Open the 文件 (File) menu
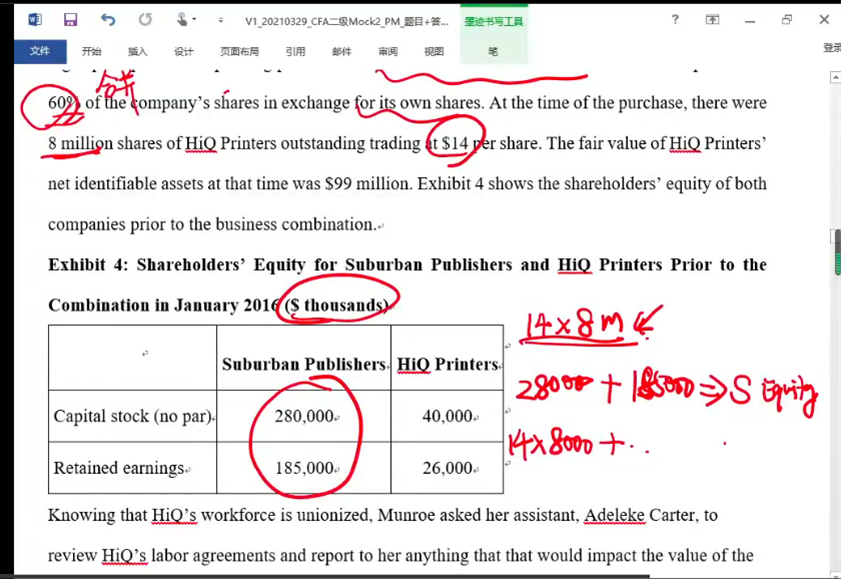 pos(40,51)
